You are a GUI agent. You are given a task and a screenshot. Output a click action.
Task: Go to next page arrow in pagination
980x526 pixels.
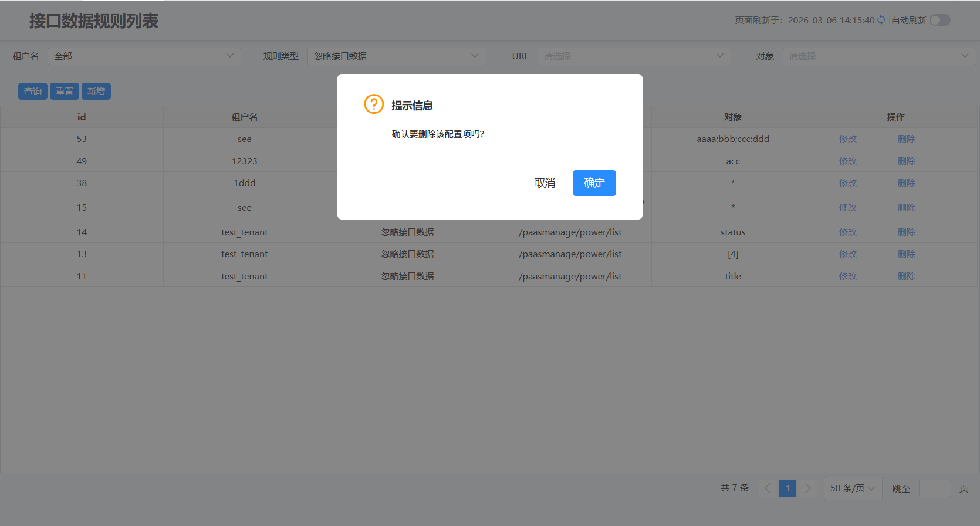point(807,488)
